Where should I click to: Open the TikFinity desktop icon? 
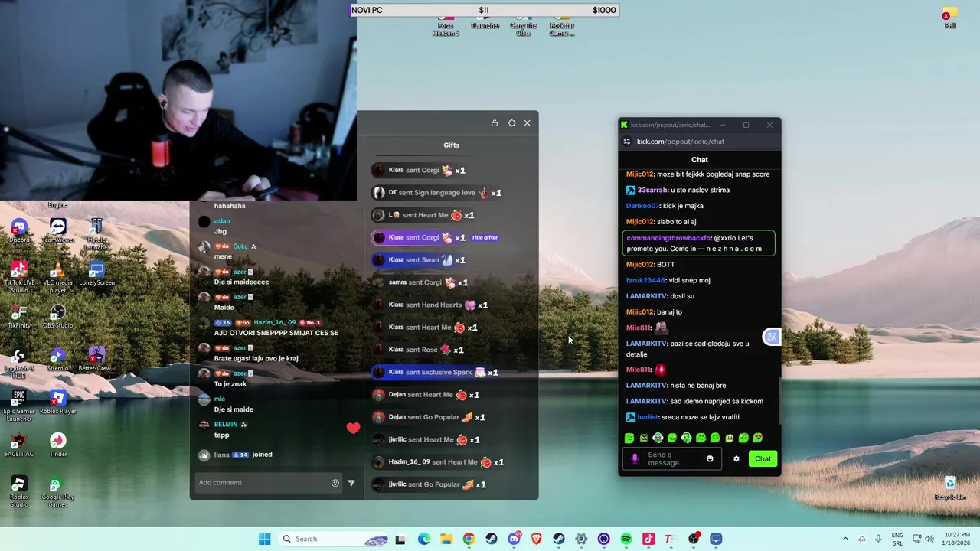(x=19, y=317)
